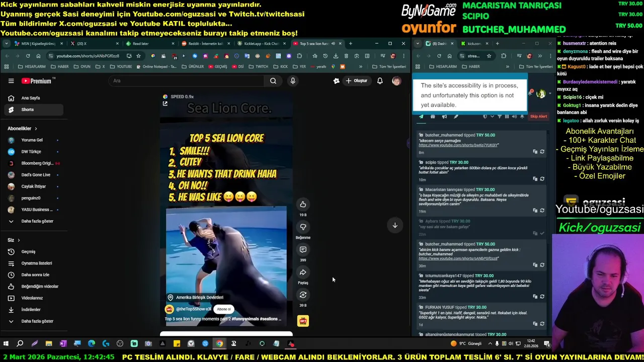Switch to the Kicklet.app tab

click(x=261, y=44)
